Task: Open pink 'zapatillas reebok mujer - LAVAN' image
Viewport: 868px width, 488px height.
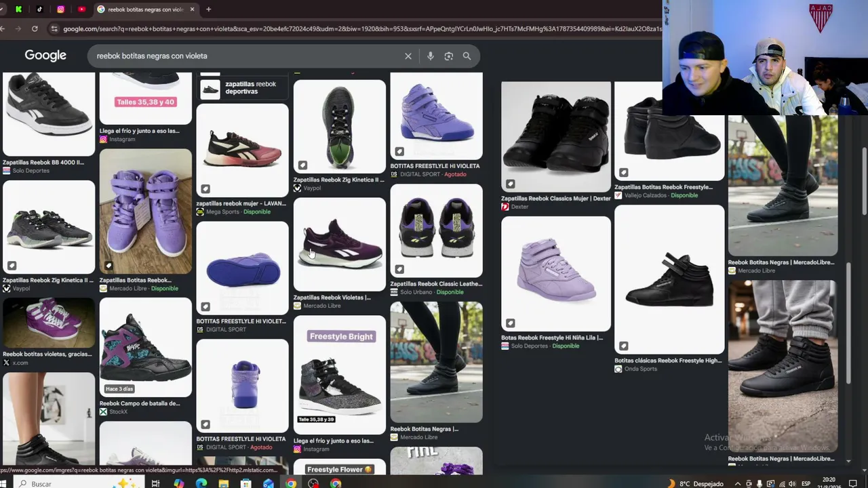Action: [x=242, y=150]
